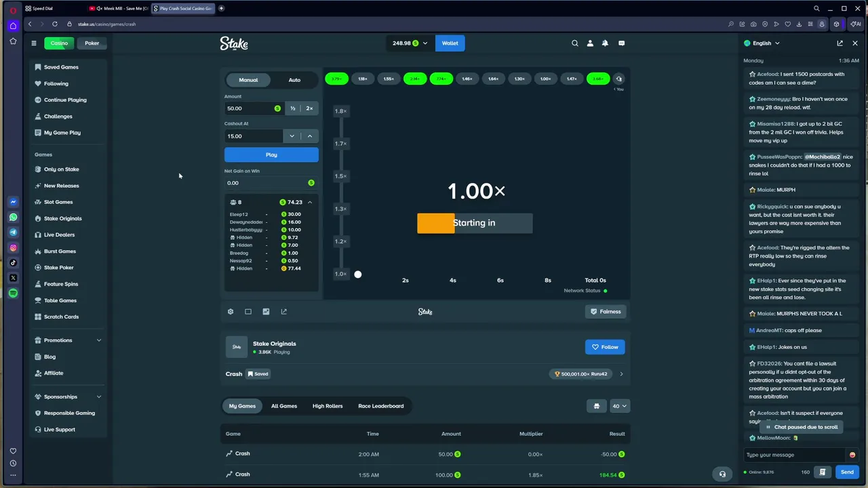The height and width of the screenshot is (488, 868).
Task: Open Opera snapshot camera icon
Action: tap(753, 24)
